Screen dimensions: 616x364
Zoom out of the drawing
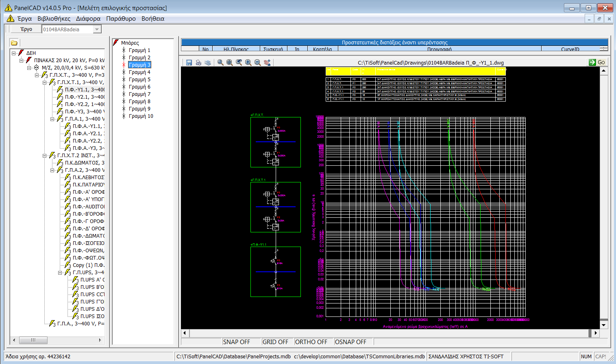(x=257, y=62)
